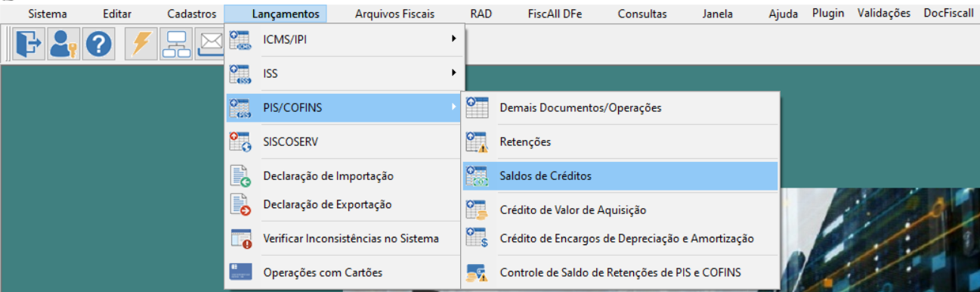
Task: Select Demais Documentos/Operações
Action: coord(620,107)
